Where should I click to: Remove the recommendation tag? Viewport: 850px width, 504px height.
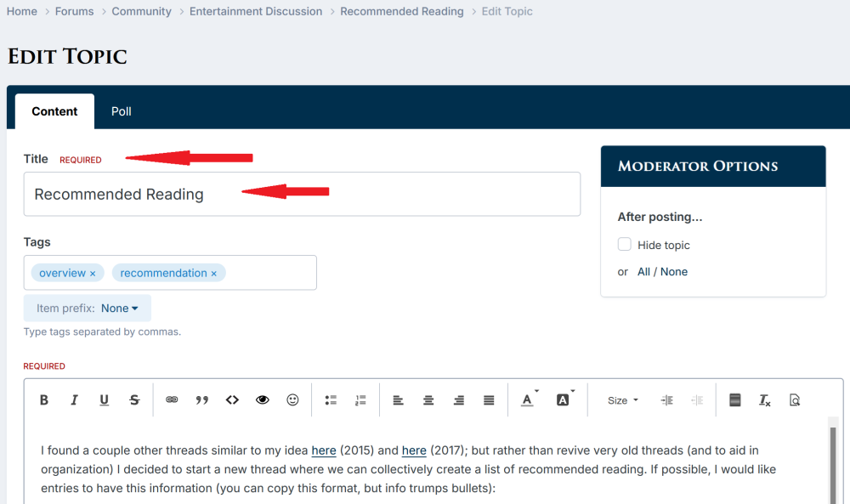213,274
